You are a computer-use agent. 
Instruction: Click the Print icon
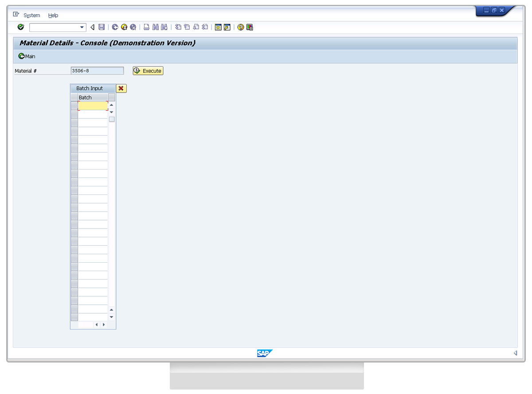click(x=146, y=28)
